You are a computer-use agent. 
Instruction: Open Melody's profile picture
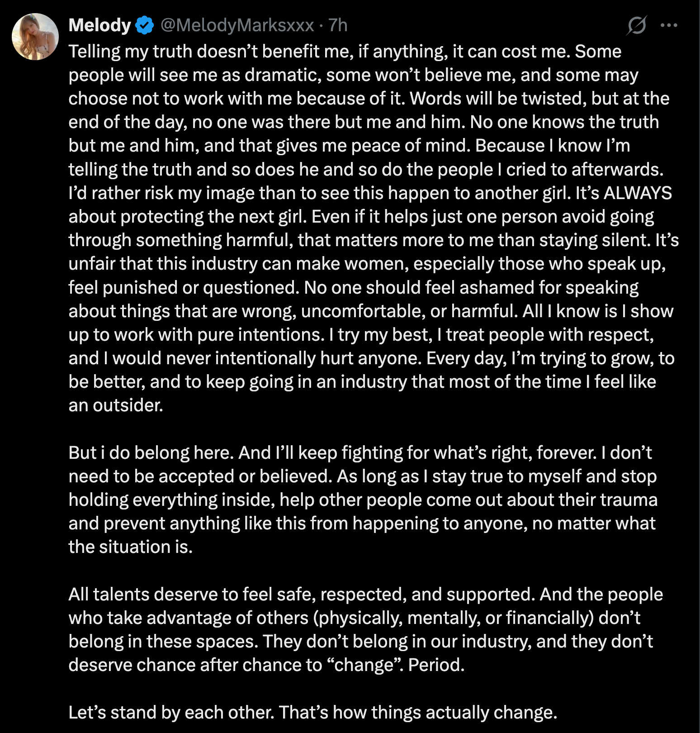point(35,37)
